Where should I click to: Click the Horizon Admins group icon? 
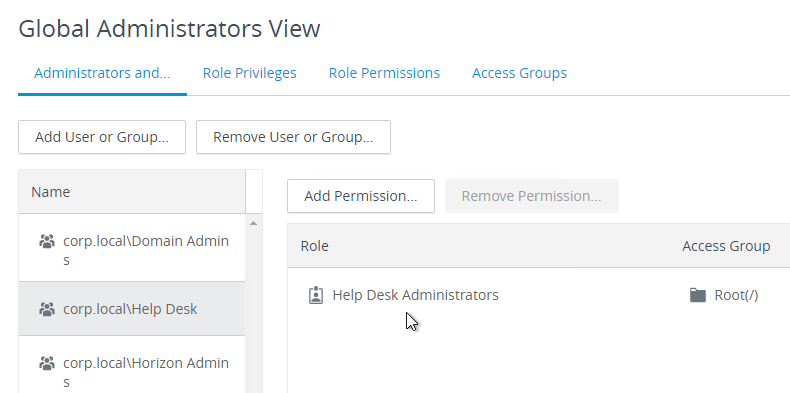tap(47, 363)
